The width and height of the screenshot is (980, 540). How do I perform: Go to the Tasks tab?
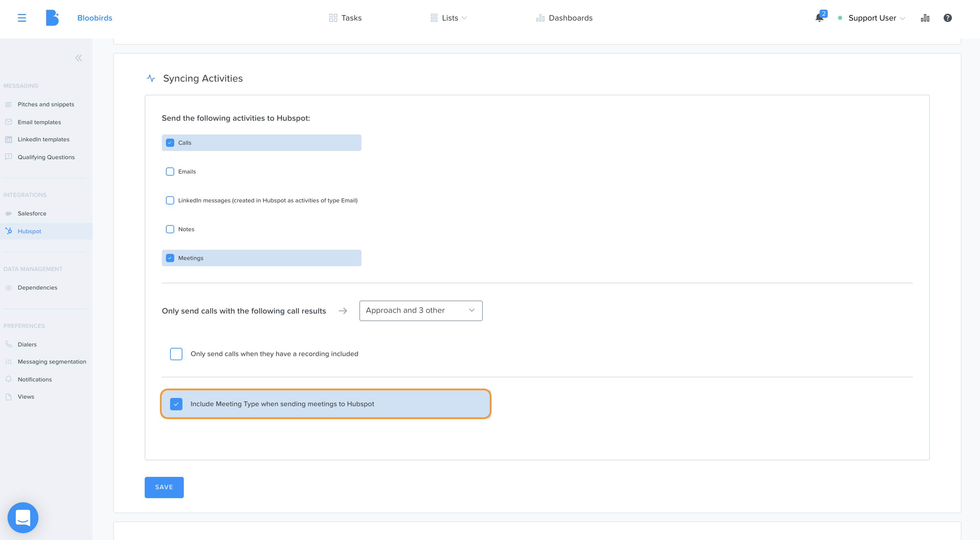[x=345, y=18]
